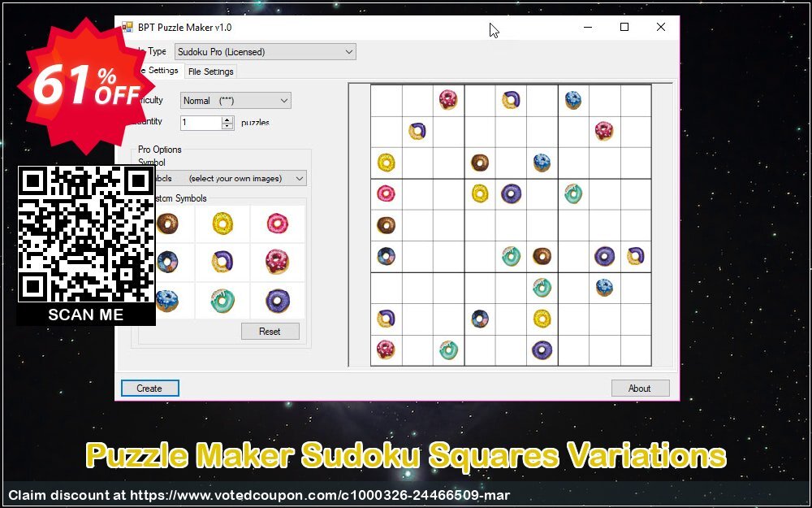The width and height of the screenshot is (812, 508).
Task: Maximize the BPT Puzzle Maker window
Action: pyautogui.click(x=624, y=27)
